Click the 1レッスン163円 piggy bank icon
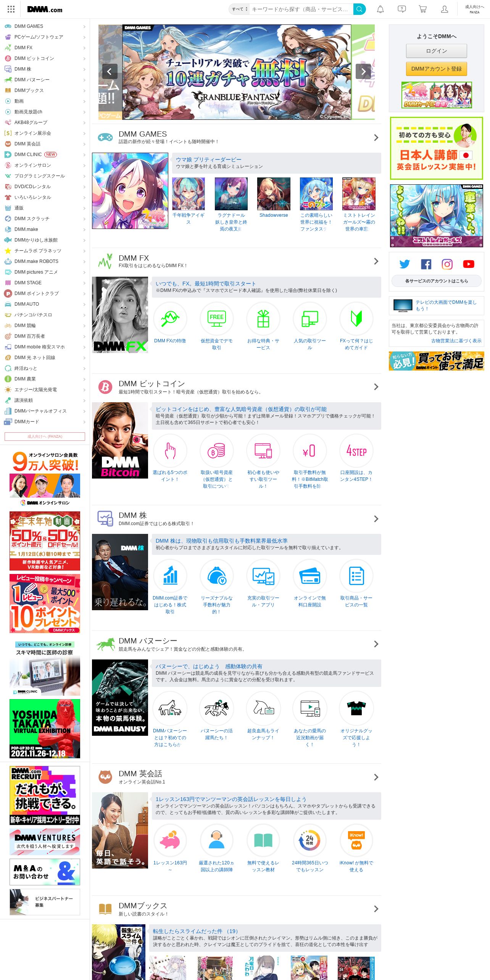 click(x=170, y=841)
